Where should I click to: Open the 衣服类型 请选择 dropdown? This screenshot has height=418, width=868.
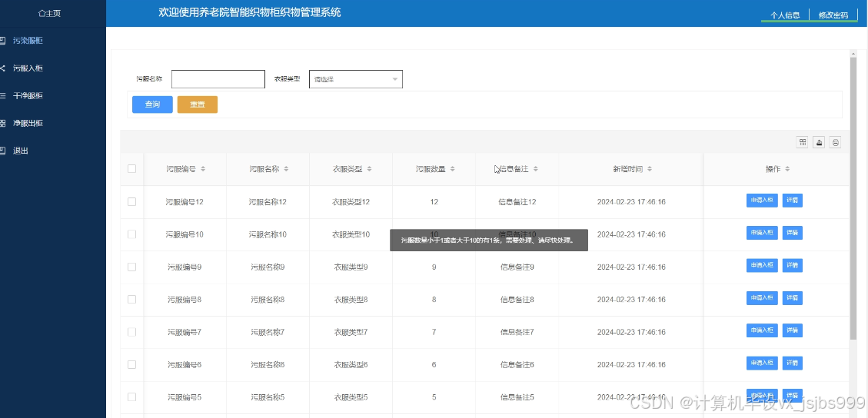click(355, 79)
